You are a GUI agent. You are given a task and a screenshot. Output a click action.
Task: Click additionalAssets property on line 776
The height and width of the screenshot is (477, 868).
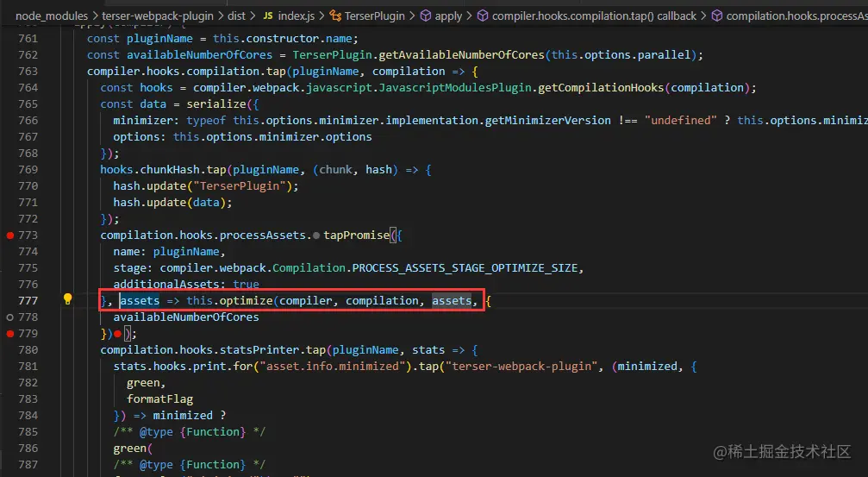pyautogui.click(x=166, y=284)
